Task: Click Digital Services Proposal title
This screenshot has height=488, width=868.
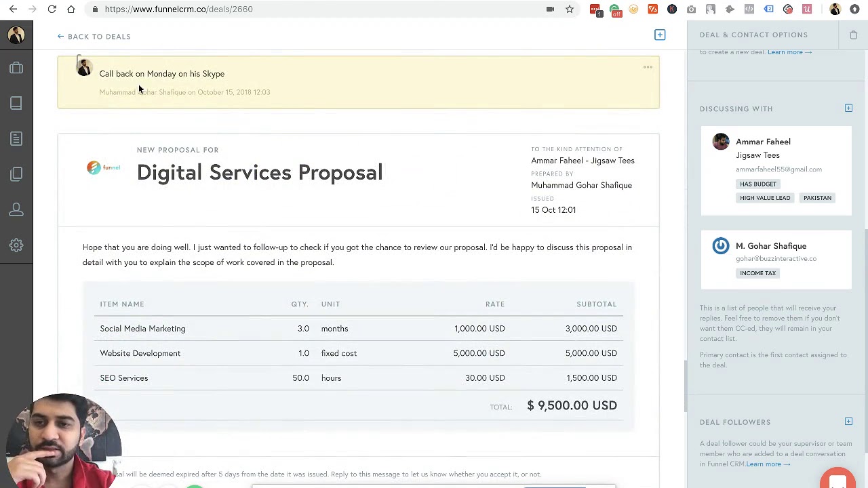Action: pyautogui.click(x=260, y=172)
